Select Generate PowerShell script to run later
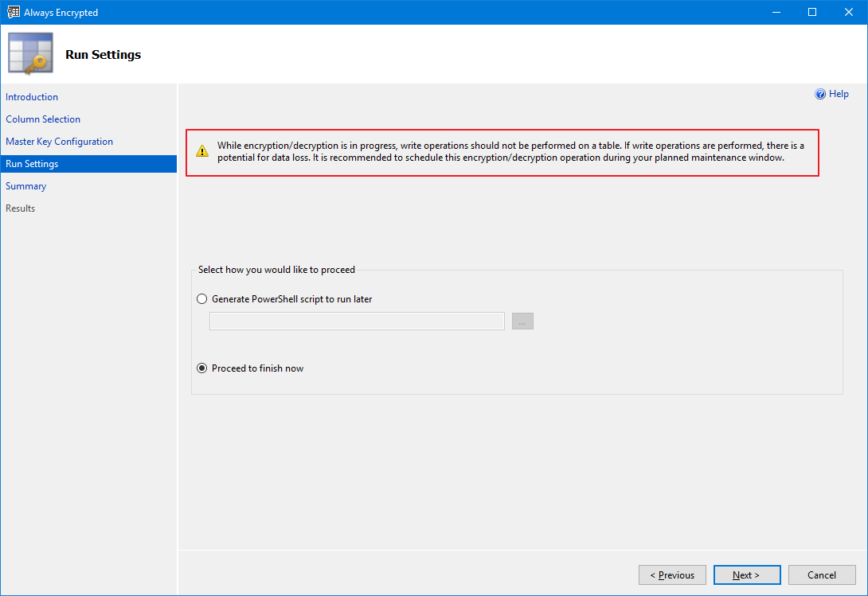Screen dimensions: 868x596 [201, 299]
